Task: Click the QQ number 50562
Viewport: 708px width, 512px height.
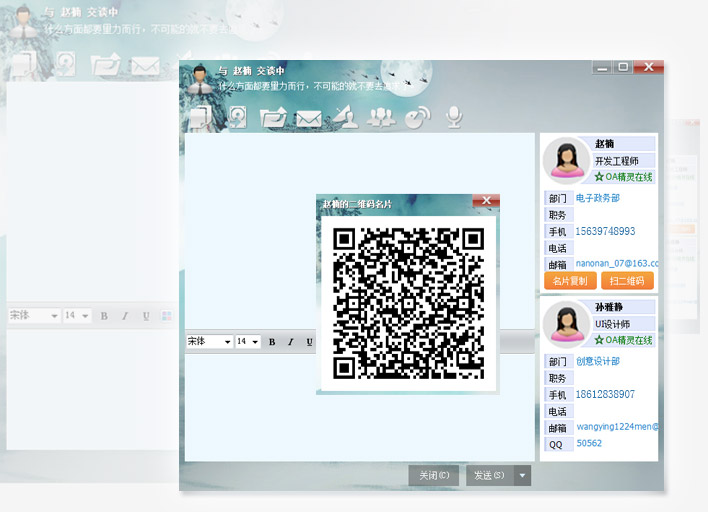Action: 589,443
